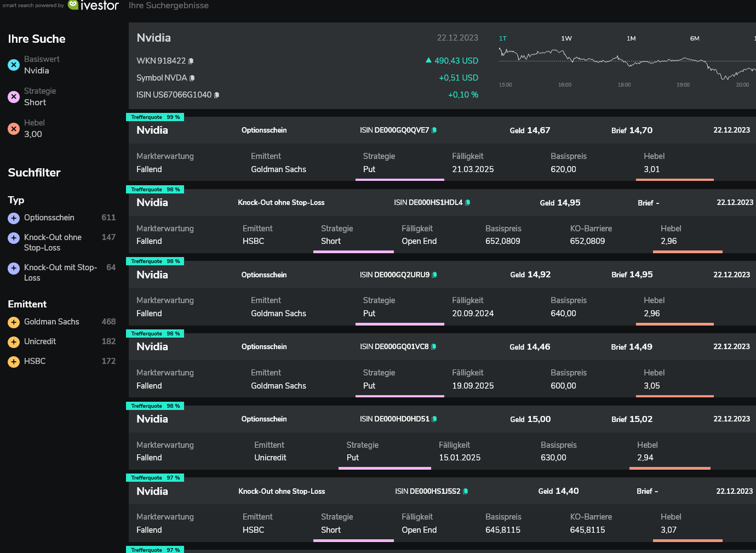Remove the Short Strategie filter

pyautogui.click(x=14, y=97)
